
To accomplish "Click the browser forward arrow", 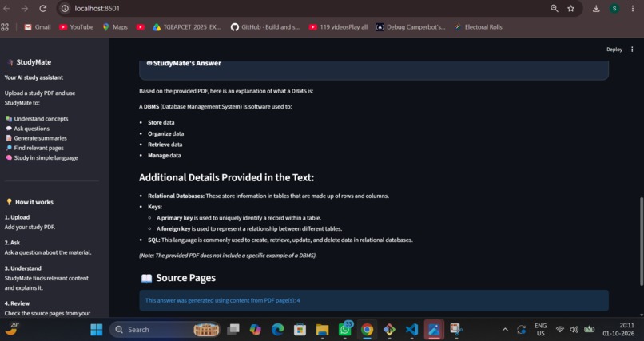I will (25, 8).
